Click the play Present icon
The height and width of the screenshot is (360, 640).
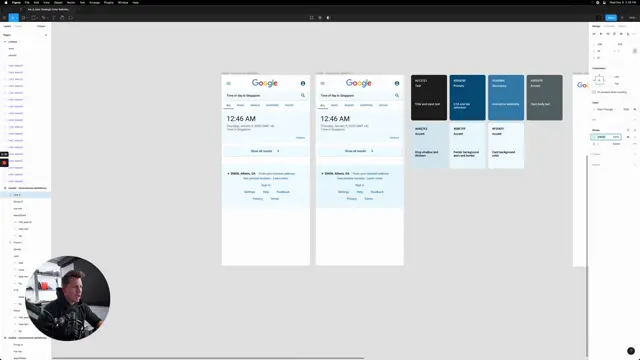coord(622,18)
